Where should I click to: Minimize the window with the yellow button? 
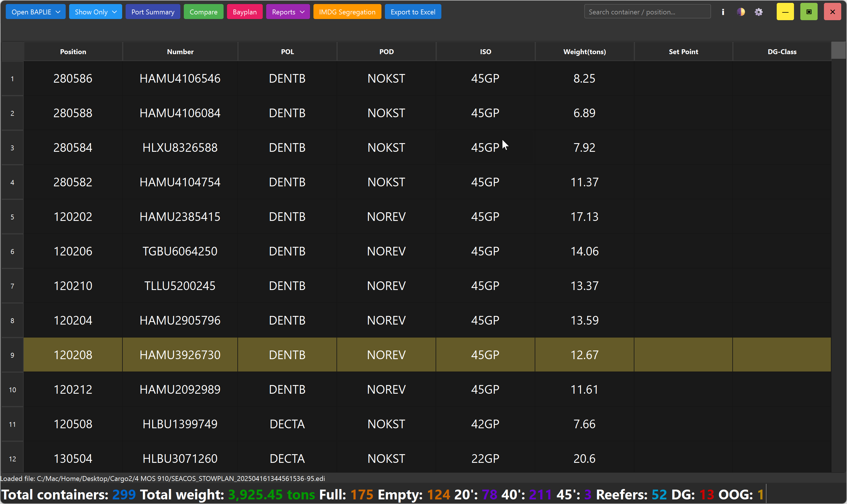(785, 12)
